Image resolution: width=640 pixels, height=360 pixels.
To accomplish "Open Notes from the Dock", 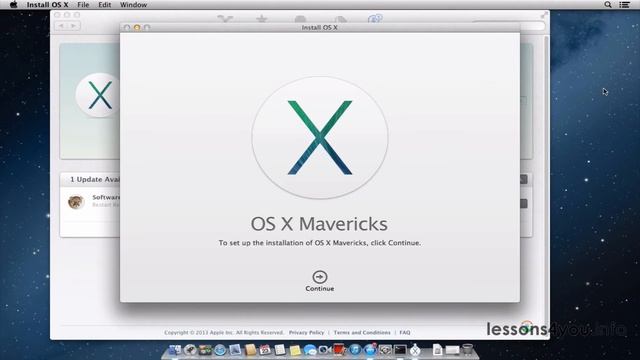I will pos(295,350).
